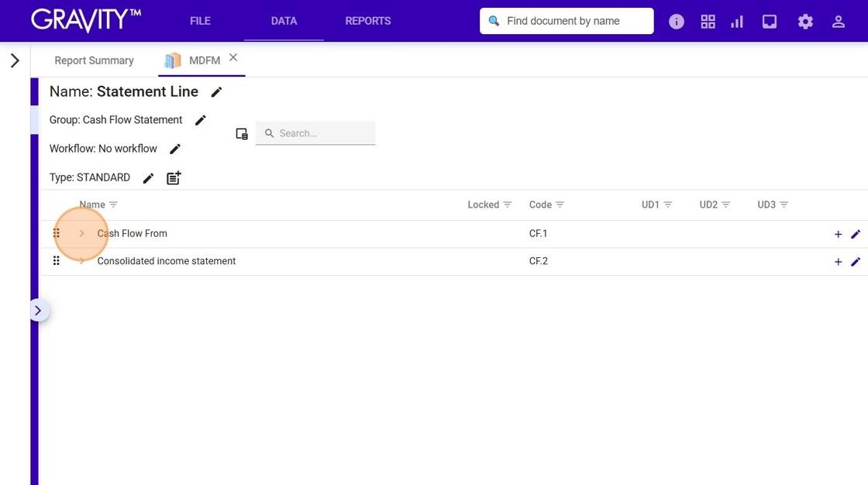This screenshot has height=485, width=868.
Task: Edit the Consolidated income statement row
Action: point(856,262)
